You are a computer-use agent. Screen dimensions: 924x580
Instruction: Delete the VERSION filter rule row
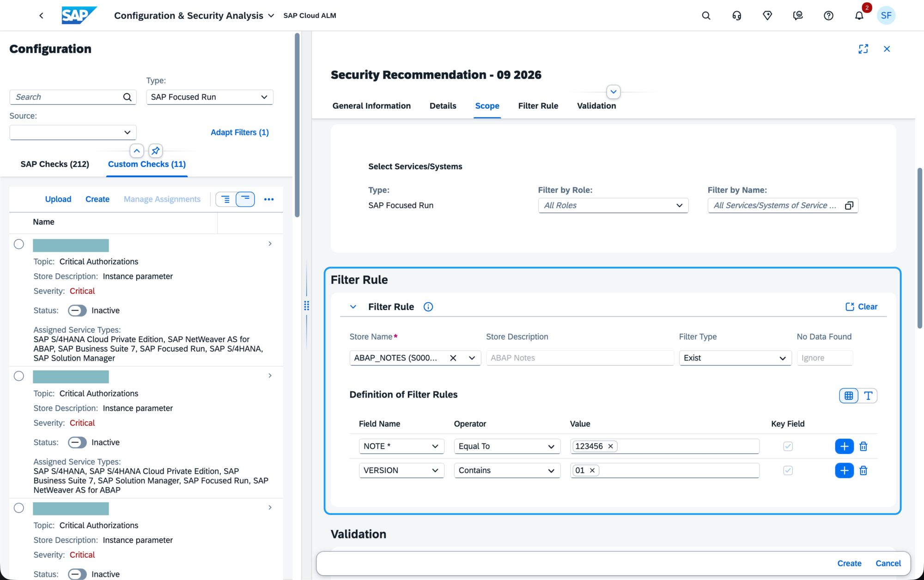[863, 470]
